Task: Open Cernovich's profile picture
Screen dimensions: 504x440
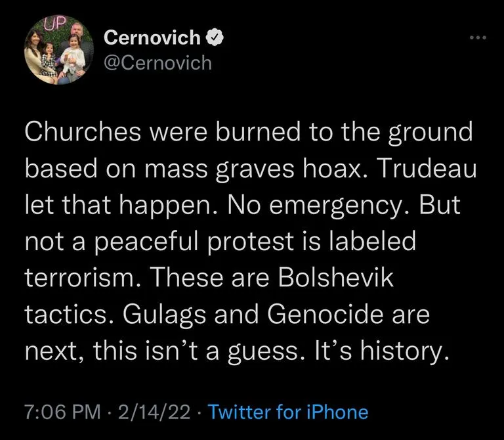Action: (56, 54)
